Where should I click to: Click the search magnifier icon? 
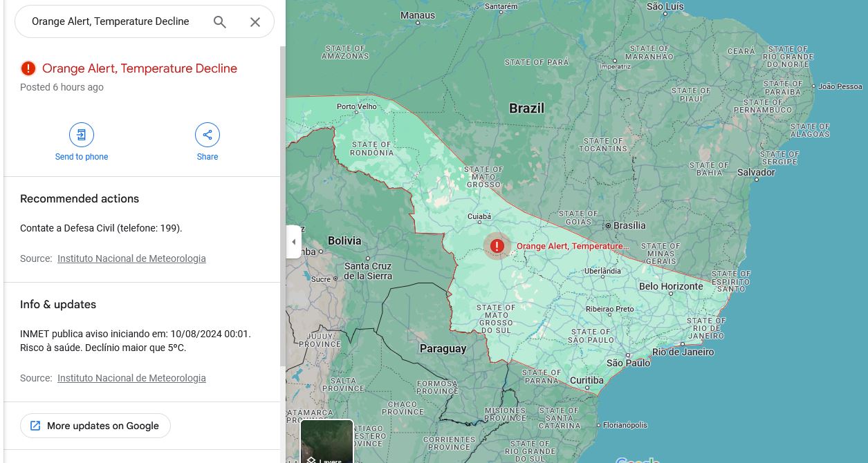coord(220,22)
